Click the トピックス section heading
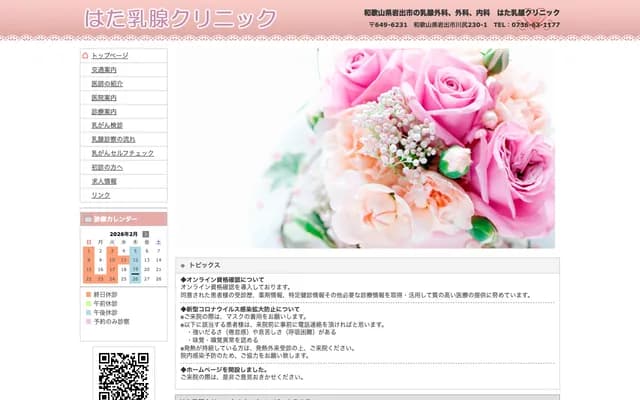640x400 pixels. coord(204,265)
